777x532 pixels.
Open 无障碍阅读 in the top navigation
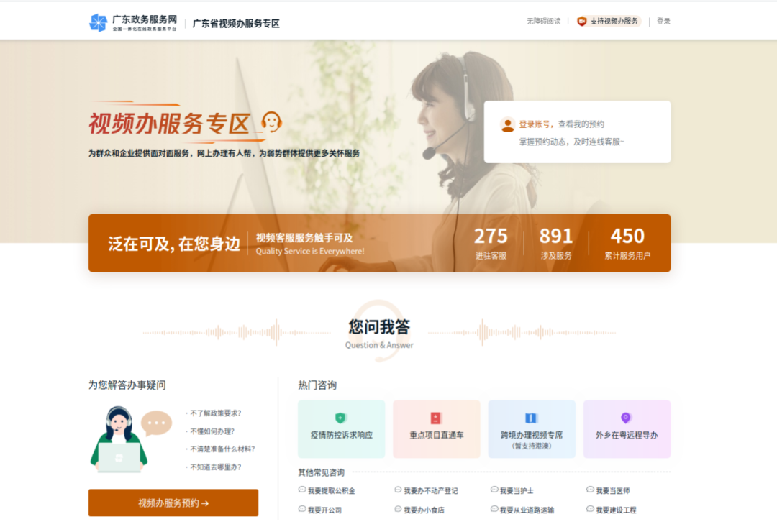[543, 22]
